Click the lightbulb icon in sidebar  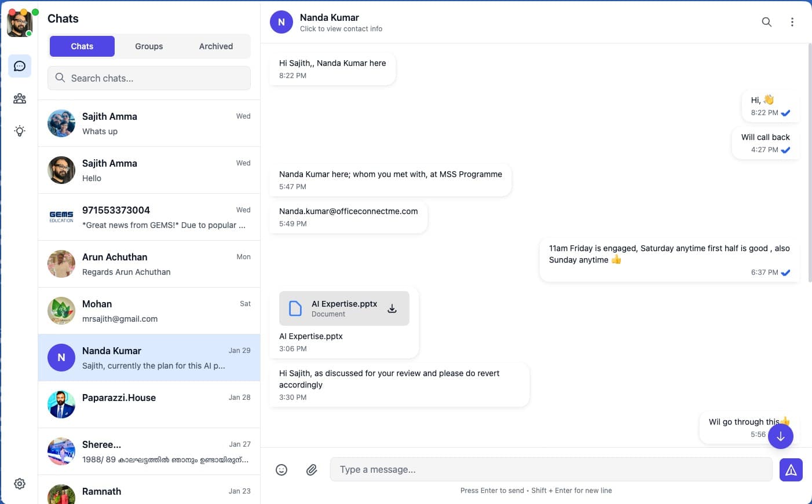tap(20, 131)
